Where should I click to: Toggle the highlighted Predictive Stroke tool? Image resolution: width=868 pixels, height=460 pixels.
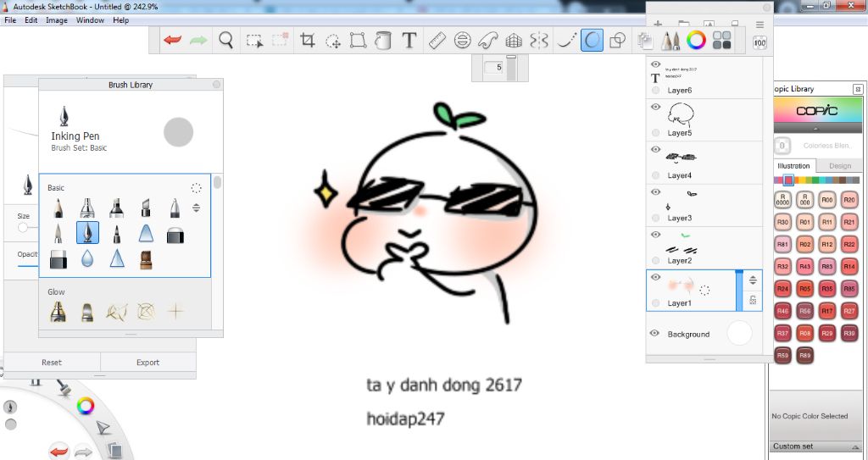click(x=592, y=41)
